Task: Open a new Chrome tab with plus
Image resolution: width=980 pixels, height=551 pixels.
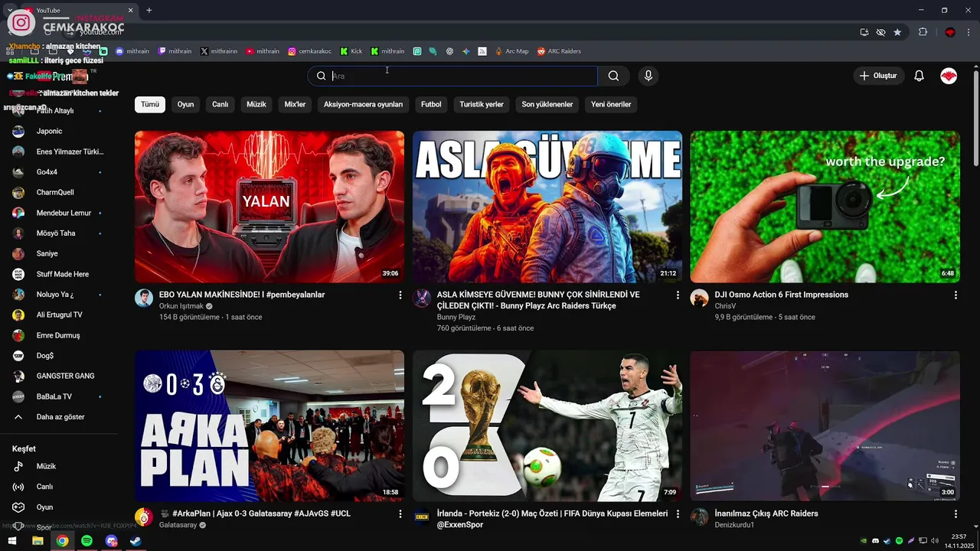Action: click(x=149, y=10)
